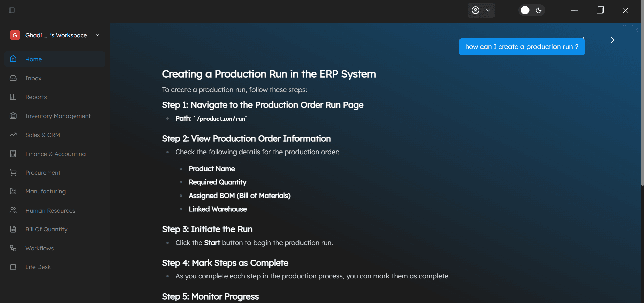Open Lite Desk from the sidebar

pyautogui.click(x=38, y=267)
